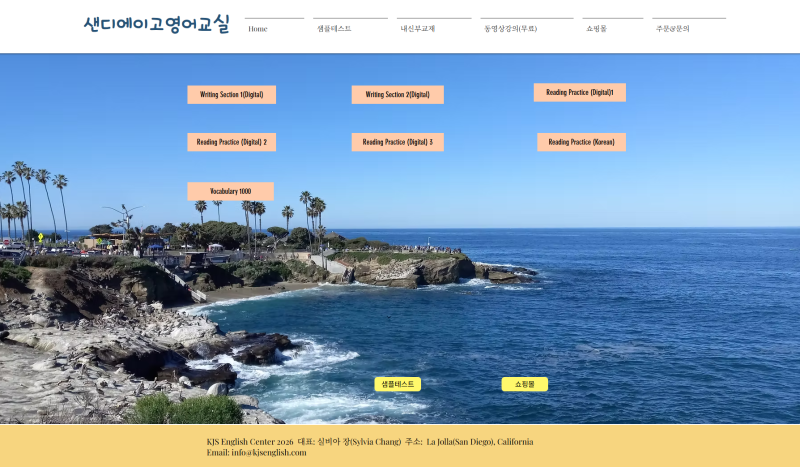
Task: Click the Reading Practice (Digital)1 button
Action: 579,92
